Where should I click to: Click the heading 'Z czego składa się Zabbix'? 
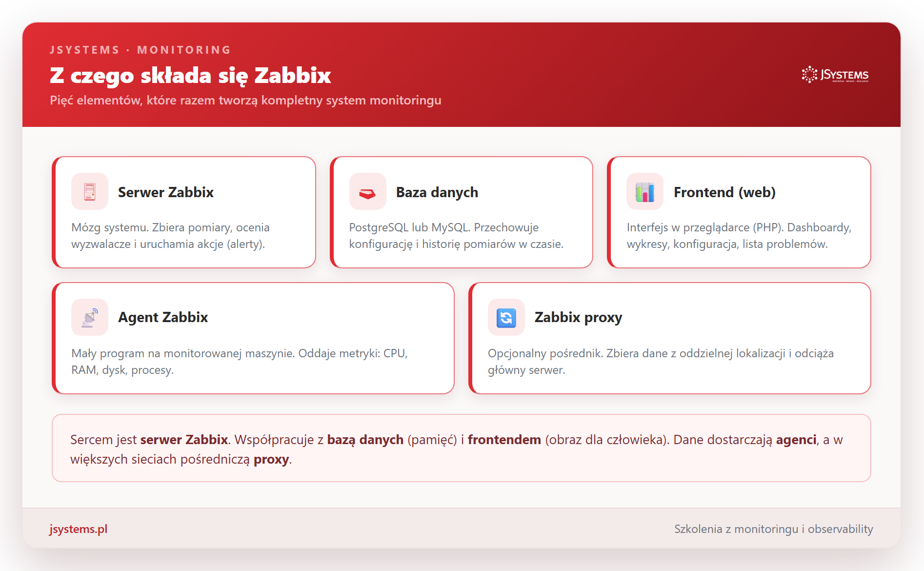click(x=190, y=76)
